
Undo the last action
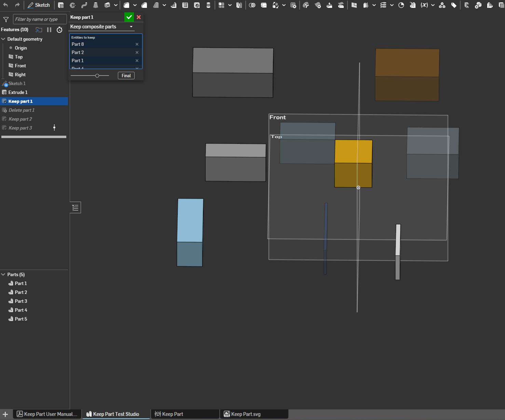5,5
